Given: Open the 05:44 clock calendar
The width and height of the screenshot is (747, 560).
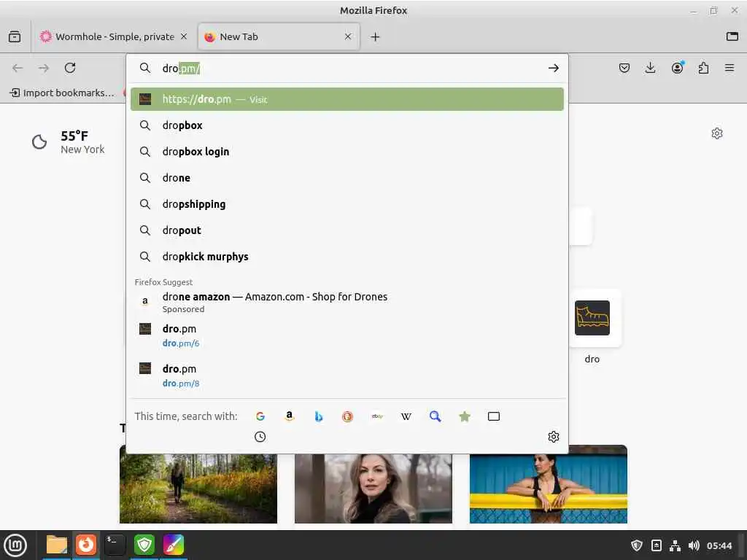Looking at the screenshot, I should coord(719,545).
